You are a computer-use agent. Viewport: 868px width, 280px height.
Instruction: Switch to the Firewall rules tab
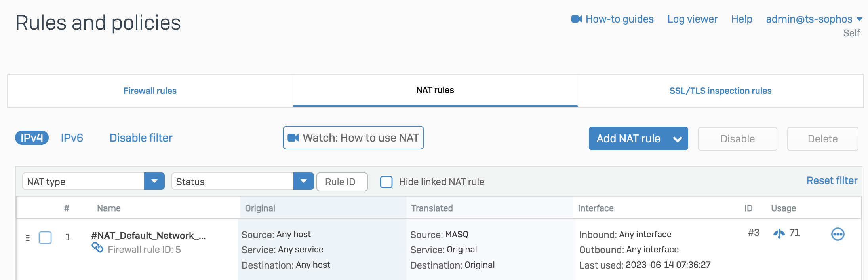point(150,91)
